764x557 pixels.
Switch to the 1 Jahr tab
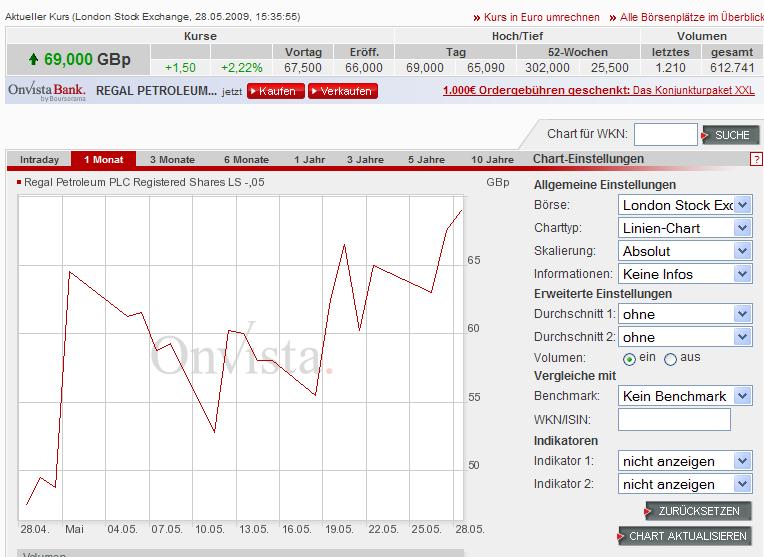click(309, 159)
